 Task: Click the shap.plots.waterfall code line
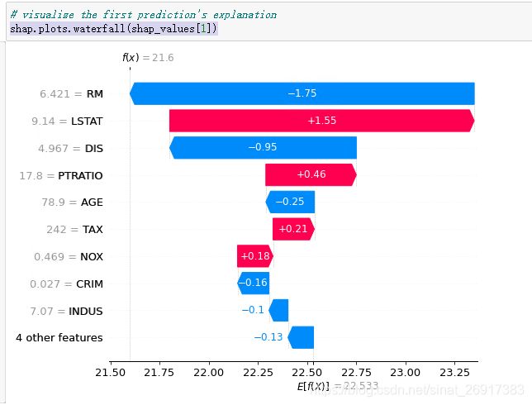113,29
